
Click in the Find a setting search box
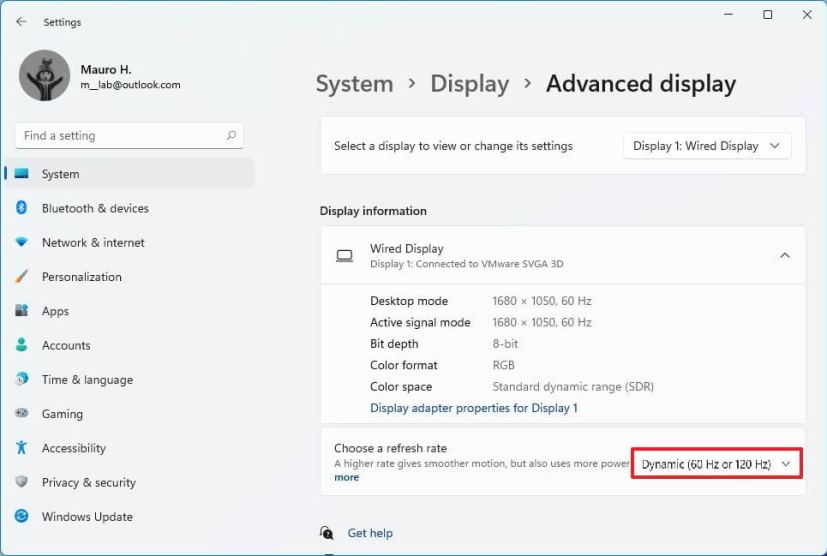120,136
